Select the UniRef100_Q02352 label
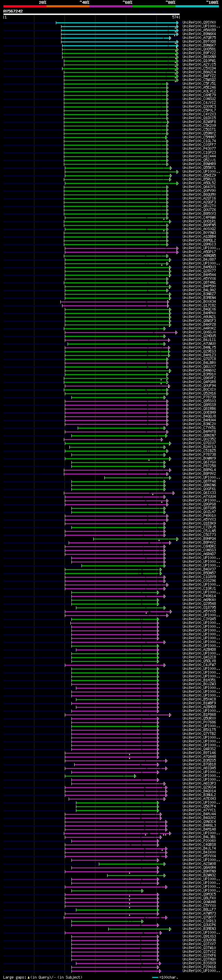Screen dimensions: 222x980 (199, 439)
